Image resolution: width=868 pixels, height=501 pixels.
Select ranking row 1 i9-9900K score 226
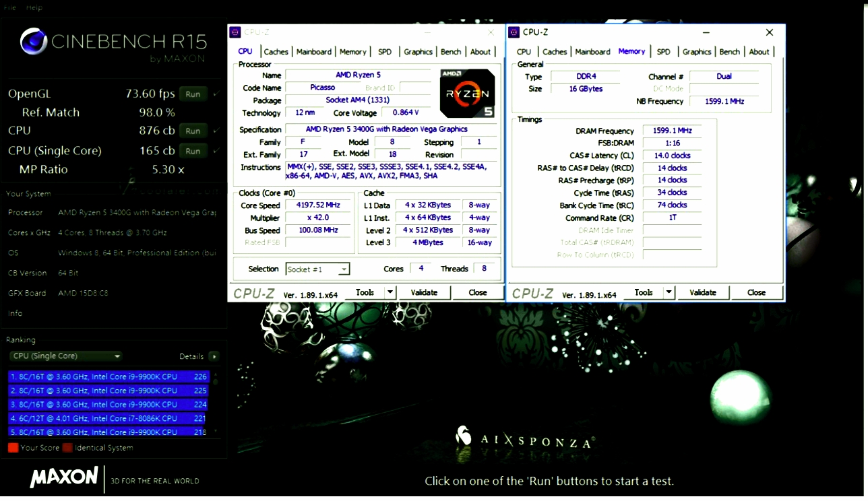tap(108, 376)
